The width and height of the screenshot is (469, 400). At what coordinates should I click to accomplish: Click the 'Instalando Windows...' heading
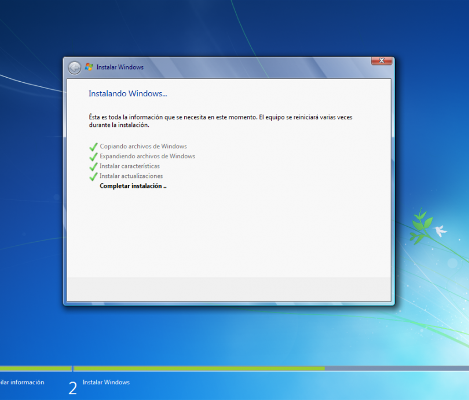tap(128, 94)
